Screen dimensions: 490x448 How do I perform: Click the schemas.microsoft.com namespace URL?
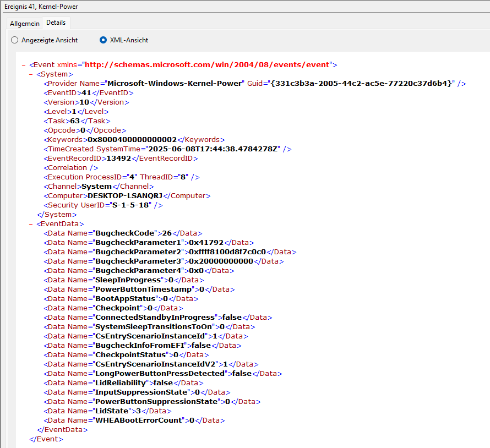[x=207, y=65]
